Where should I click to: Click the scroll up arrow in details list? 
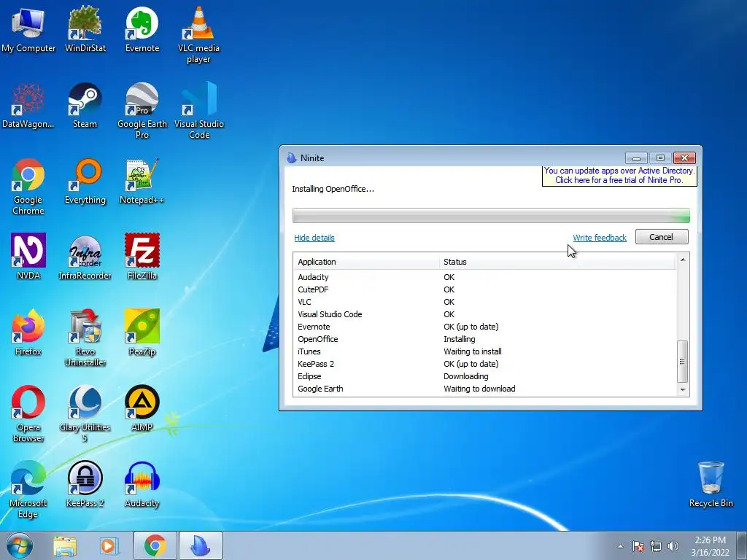(x=683, y=260)
